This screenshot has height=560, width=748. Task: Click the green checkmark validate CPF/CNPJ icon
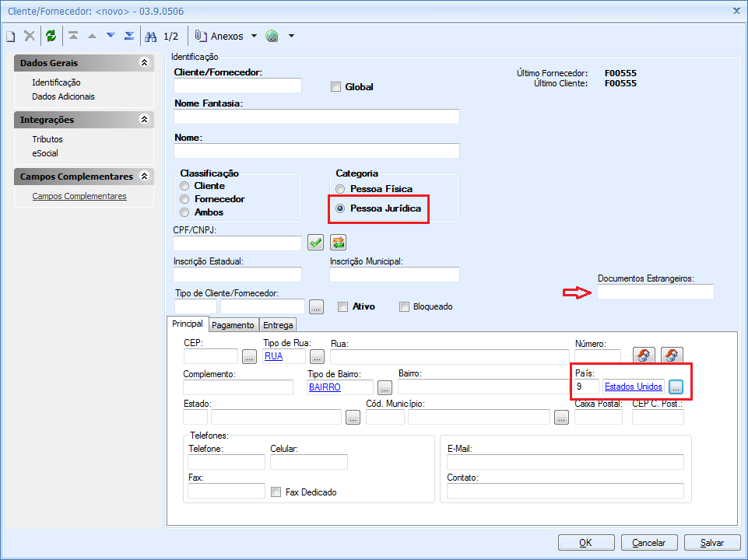click(315, 243)
